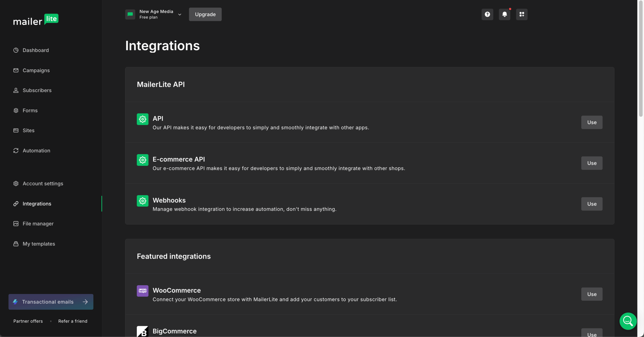Click the Transactional emails arrow icon
Screen dimensions: 644x337
[x=85, y=302]
